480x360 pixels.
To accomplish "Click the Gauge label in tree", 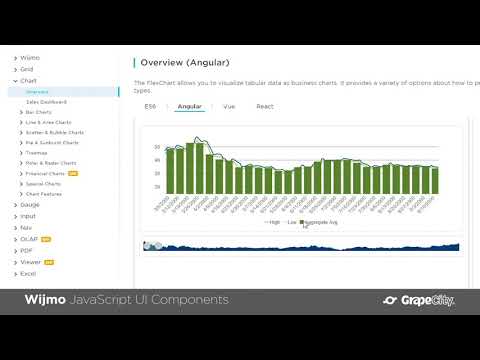I will [x=30, y=205].
